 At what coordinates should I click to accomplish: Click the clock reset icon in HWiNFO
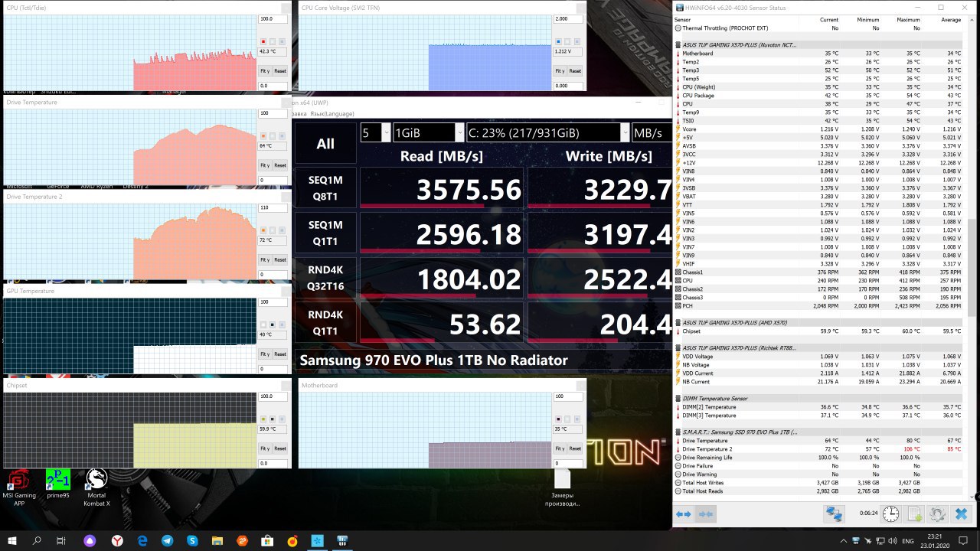(891, 514)
